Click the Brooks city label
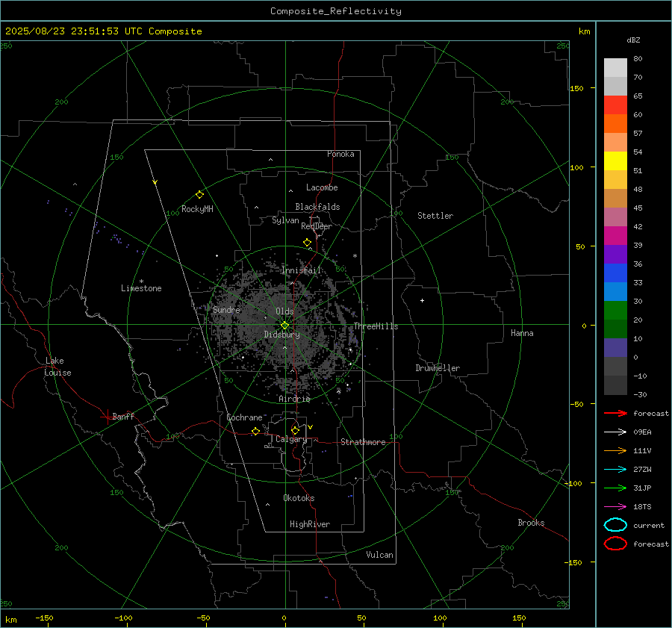 click(x=531, y=523)
